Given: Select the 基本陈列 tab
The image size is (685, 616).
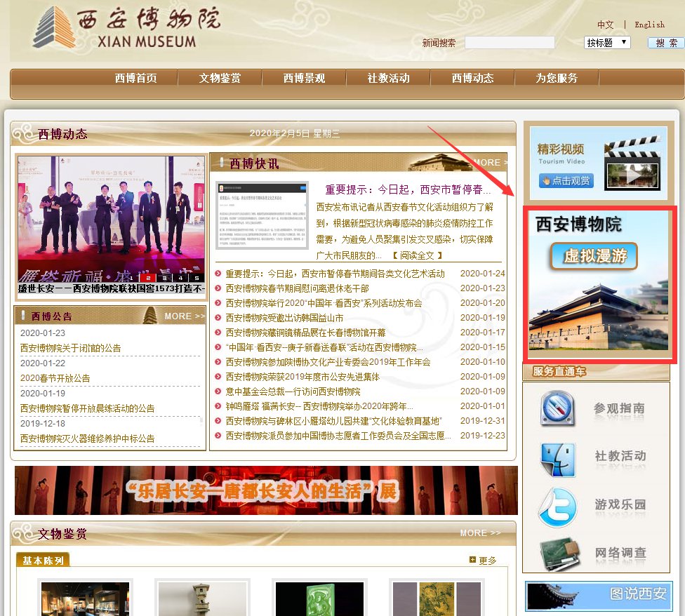Looking at the screenshot, I should (x=43, y=560).
